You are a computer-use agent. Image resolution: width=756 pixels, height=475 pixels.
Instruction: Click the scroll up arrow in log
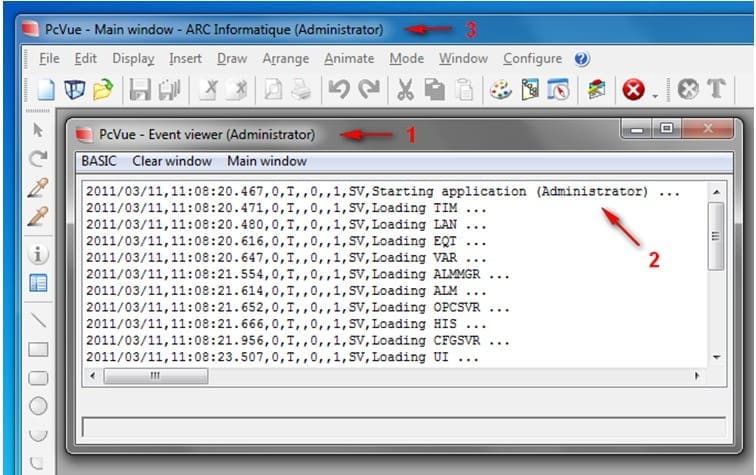(x=716, y=192)
